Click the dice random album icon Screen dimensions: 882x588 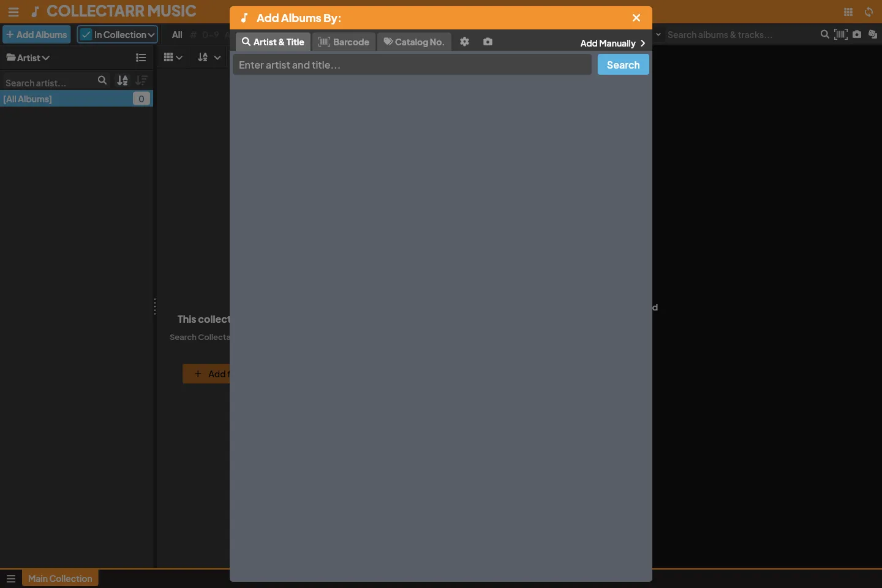873,34
